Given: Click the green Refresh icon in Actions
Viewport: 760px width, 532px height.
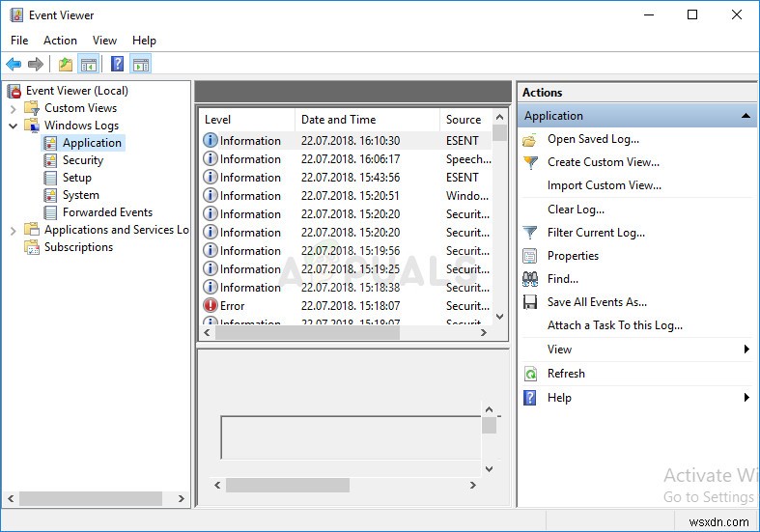Looking at the screenshot, I should pyautogui.click(x=530, y=374).
